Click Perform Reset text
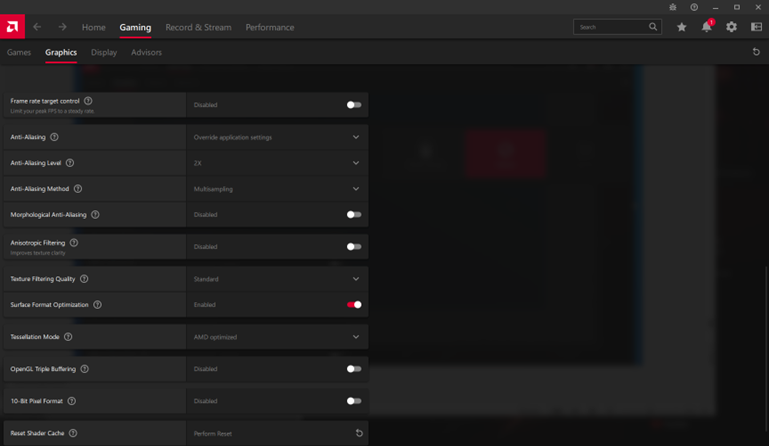Viewport: 769px width, 446px height. tap(213, 434)
